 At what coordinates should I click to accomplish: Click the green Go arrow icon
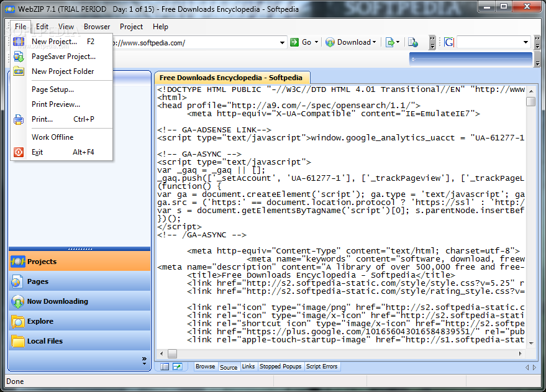(x=294, y=42)
